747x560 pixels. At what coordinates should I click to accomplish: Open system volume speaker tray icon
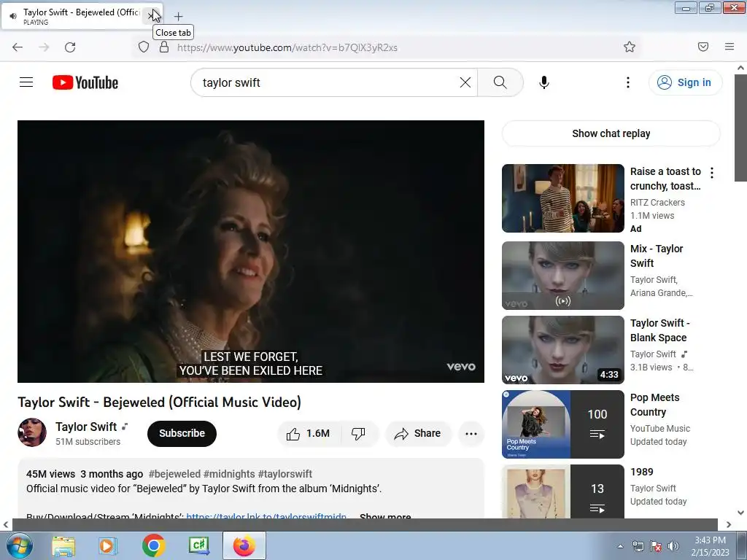pyautogui.click(x=673, y=546)
